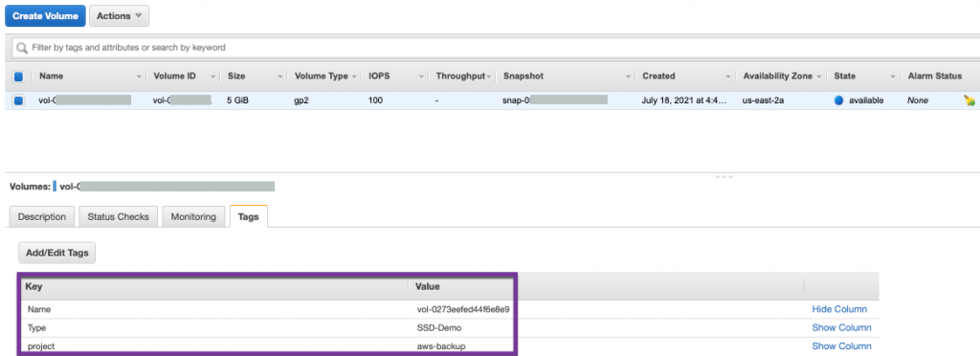Click the Create Volume button
Image resolution: width=980 pixels, height=356 pixels.
(45, 16)
